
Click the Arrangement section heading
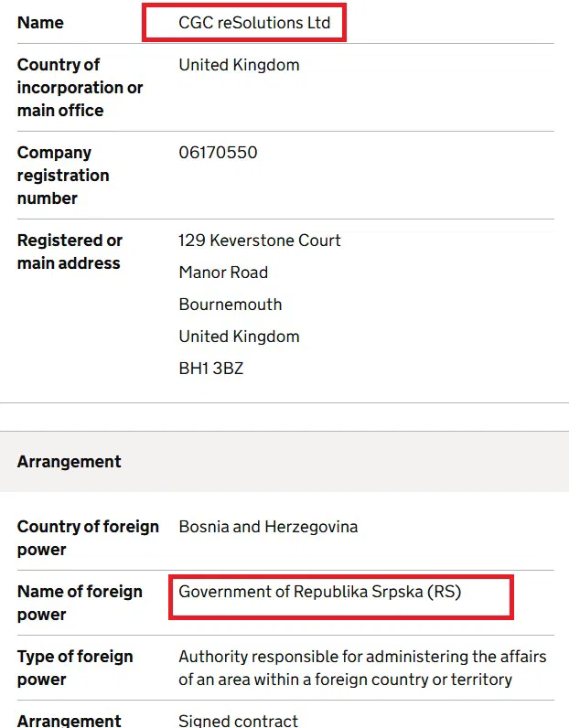click(x=70, y=462)
